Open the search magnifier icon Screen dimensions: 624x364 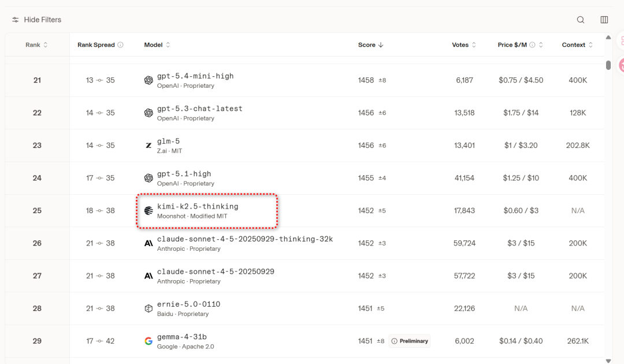[x=581, y=20]
